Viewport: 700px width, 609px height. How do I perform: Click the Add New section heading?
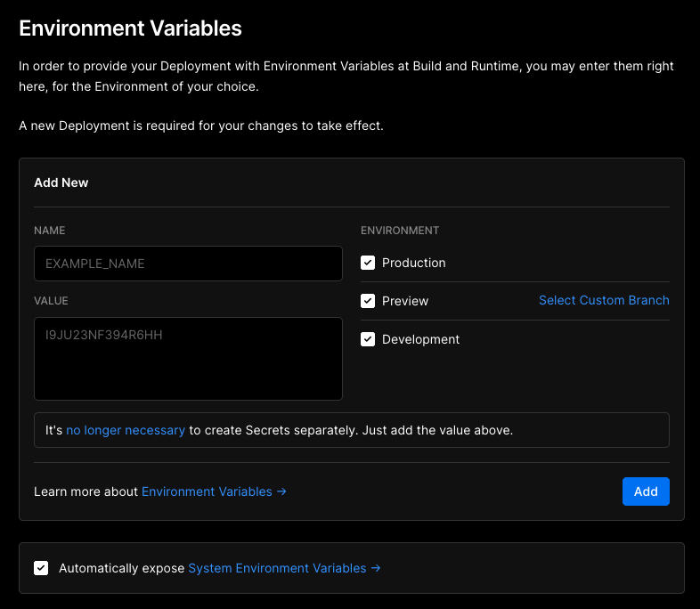pos(61,183)
